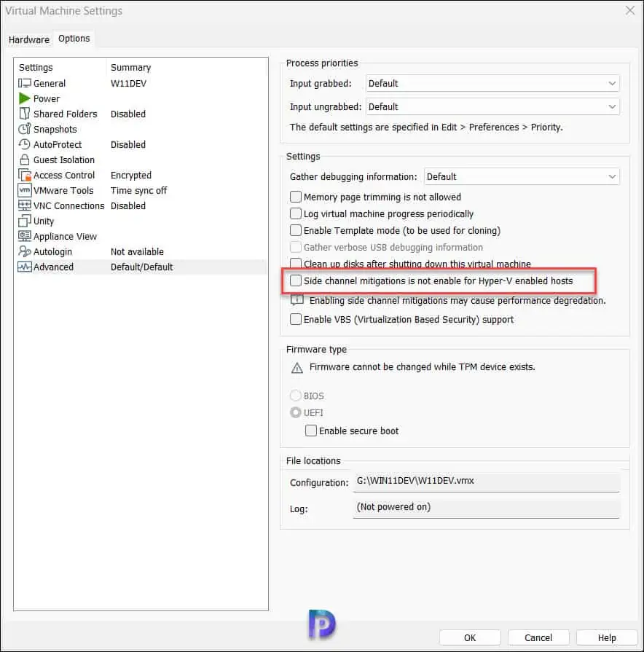Click the Guest Isolation padlock icon
The image size is (644, 652).
[25, 160]
